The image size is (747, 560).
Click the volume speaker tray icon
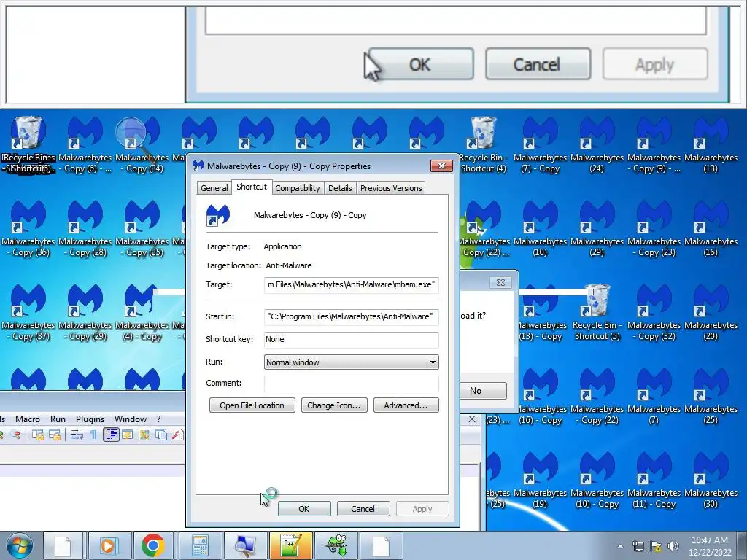(x=673, y=546)
